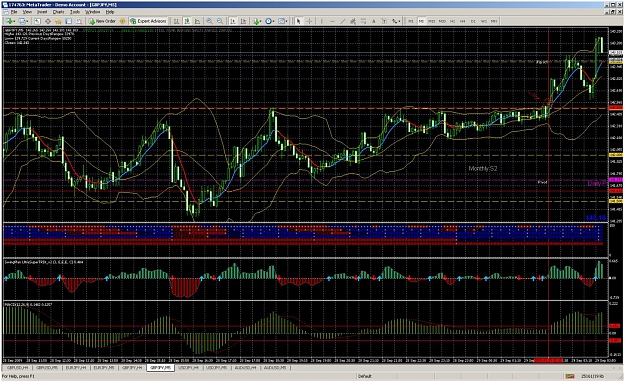Select the vertical line drawing tool
Screen dimensions: 625x381
(321, 21)
